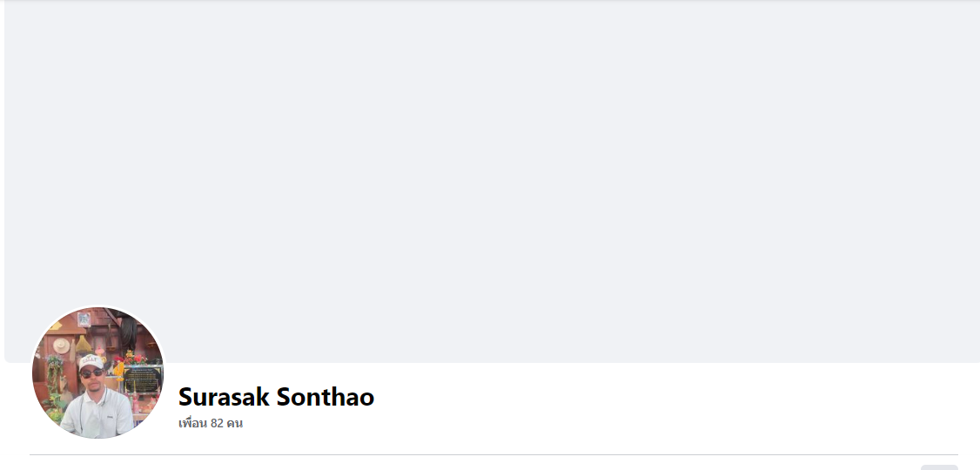
Task: Click the horizontal divider under profile header
Action: coord(493,454)
